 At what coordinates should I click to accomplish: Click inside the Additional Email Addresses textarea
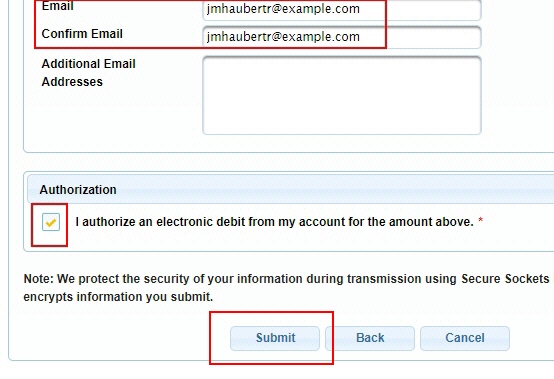tap(342, 95)
